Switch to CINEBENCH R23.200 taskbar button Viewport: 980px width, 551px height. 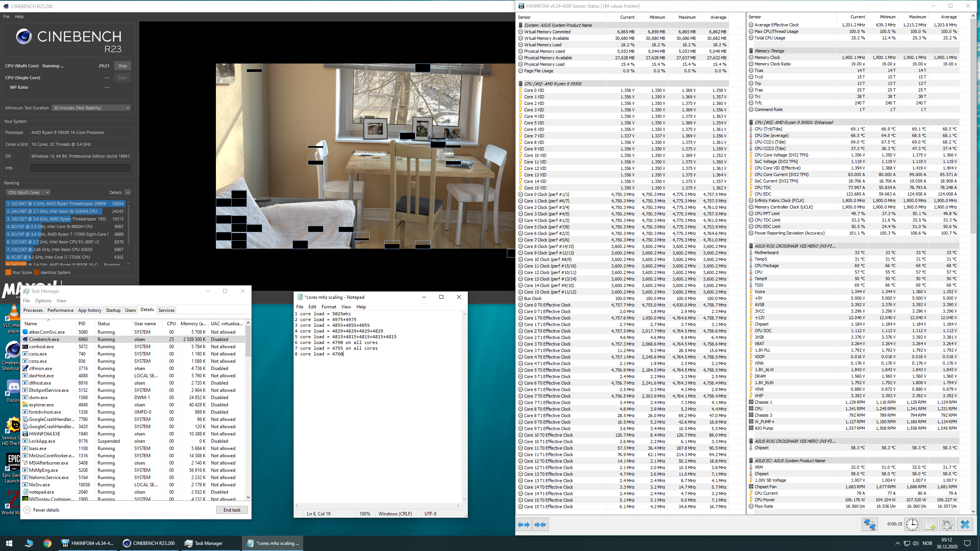click(149, 543)
